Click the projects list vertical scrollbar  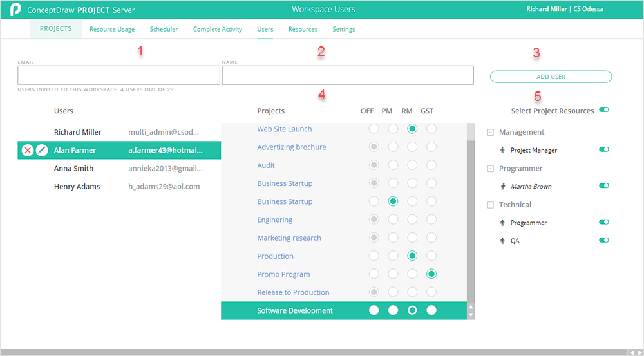pyautogui.click(x=471, y=221)
